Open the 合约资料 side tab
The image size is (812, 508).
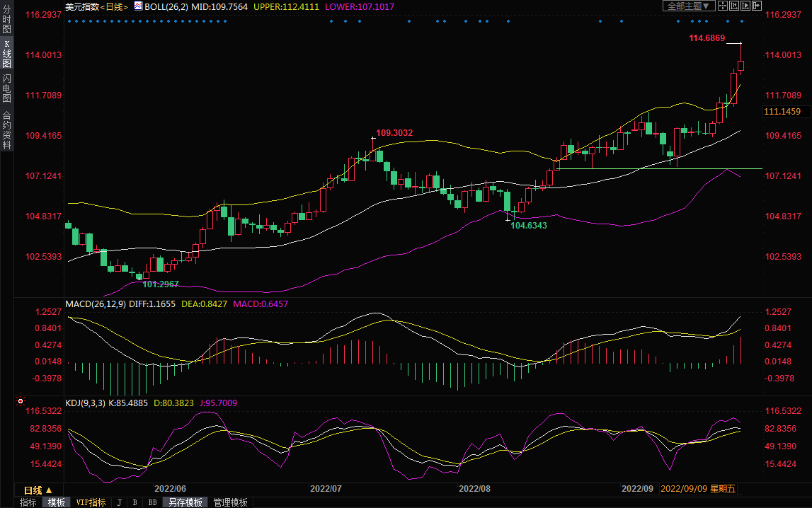6,130
